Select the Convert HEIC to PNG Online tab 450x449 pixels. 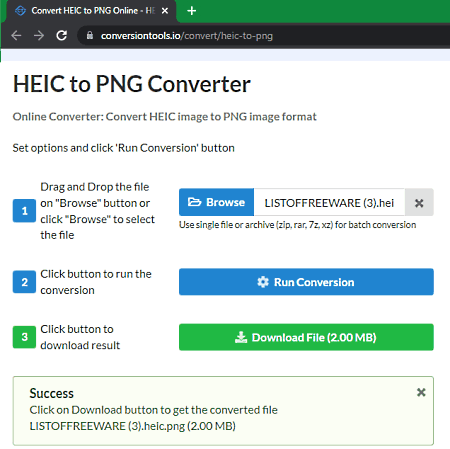90,11
